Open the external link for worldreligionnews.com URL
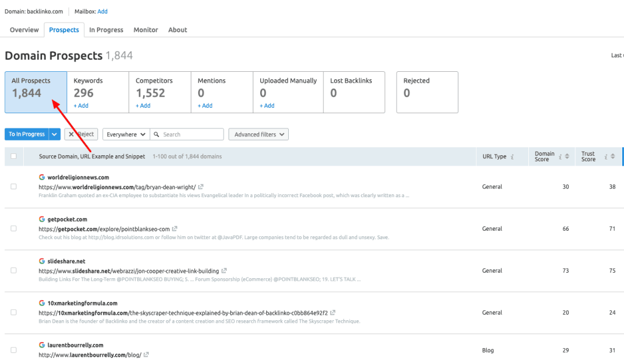The width and height of the screenshot is (624, 364). 201,186
